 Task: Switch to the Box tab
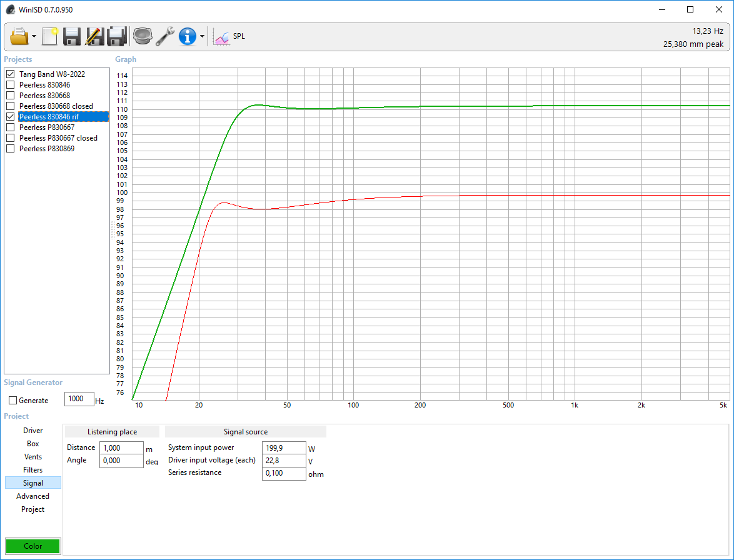[x=33, y=444]
